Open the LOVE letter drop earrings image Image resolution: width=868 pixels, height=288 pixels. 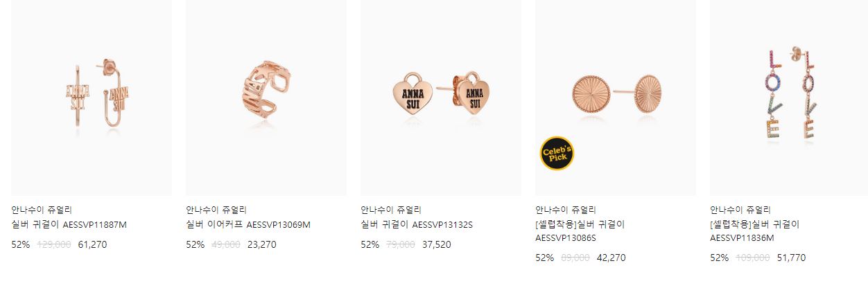click(x=789, y=98)
